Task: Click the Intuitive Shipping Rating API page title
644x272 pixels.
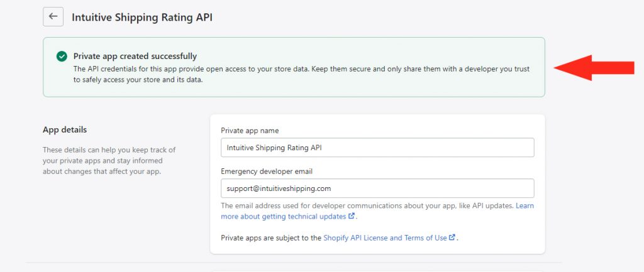Action: pyautogui.click(x=142, y=17)
